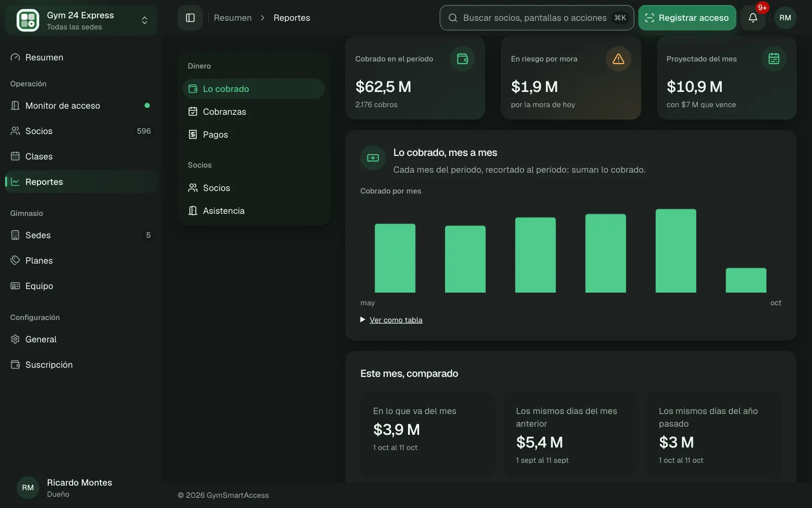The width and height of the screenshot is (812, 508).
Task: Click the shortest bar for oct
Action: click(x=746, y=280)
